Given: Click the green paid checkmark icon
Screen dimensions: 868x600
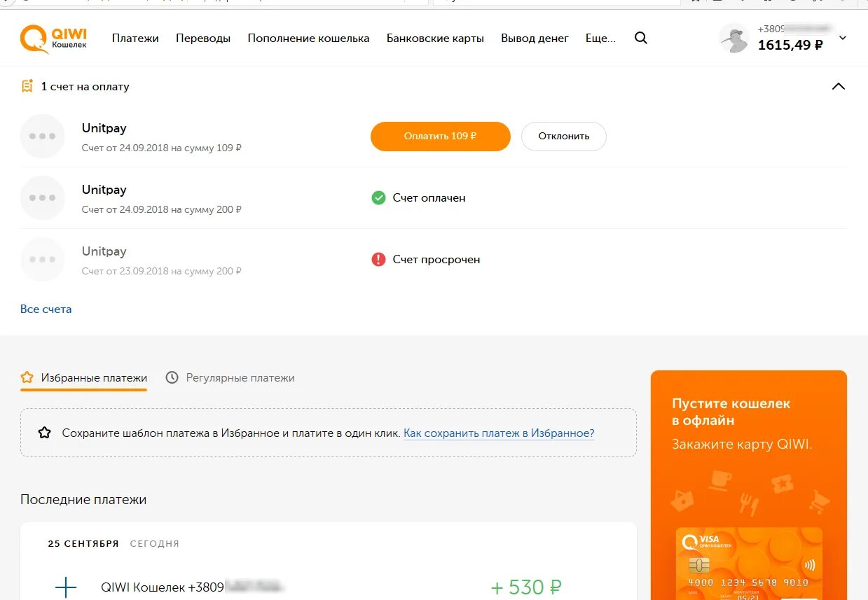Looking at the screenshot, I should 378,197.
